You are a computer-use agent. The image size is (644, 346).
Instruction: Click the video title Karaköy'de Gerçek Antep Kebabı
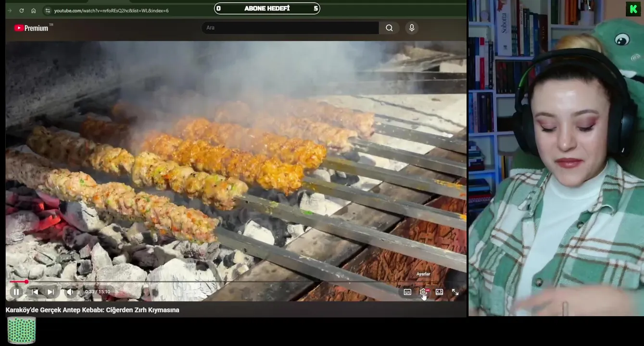(x=92, y=310)
